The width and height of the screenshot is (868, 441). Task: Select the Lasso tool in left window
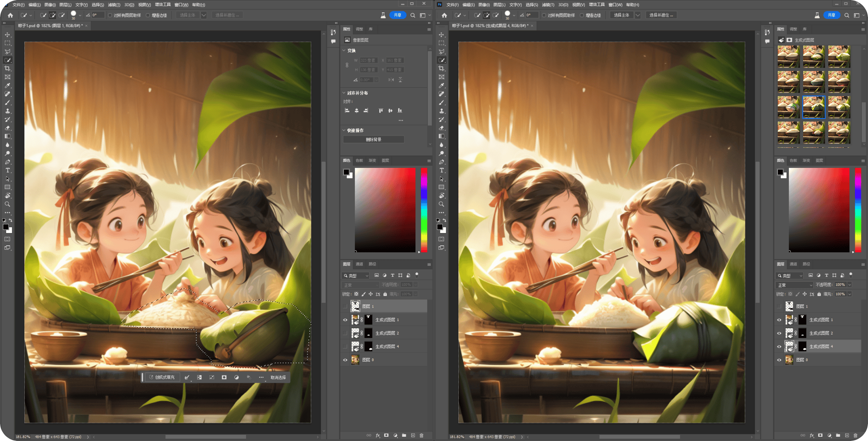click(x=7, y=52)
